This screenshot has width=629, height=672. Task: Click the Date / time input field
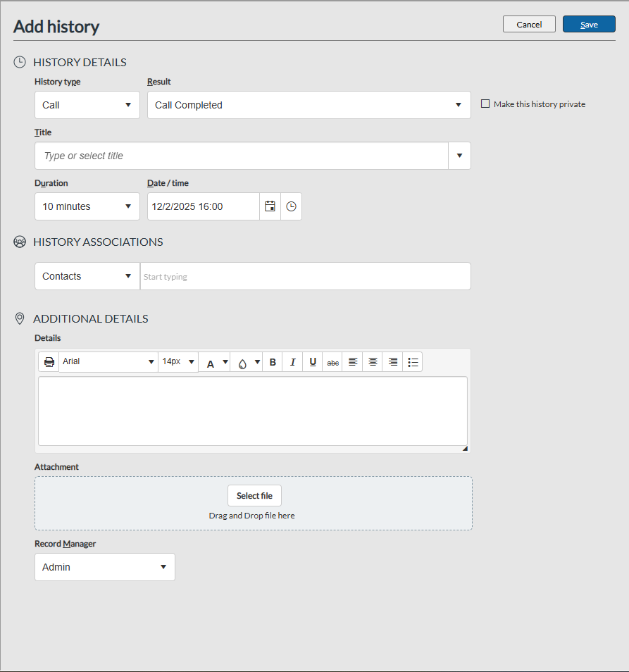coord(203,206)
